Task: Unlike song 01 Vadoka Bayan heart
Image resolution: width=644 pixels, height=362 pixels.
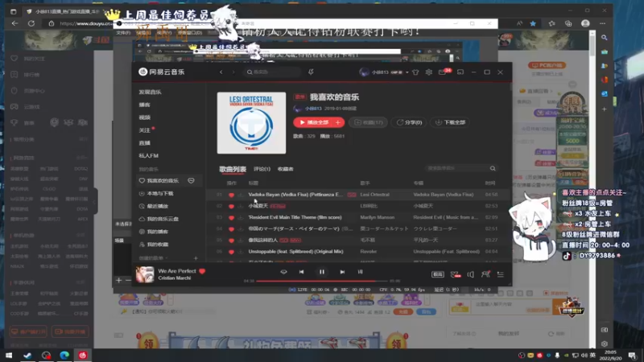Action: point(231,195)
